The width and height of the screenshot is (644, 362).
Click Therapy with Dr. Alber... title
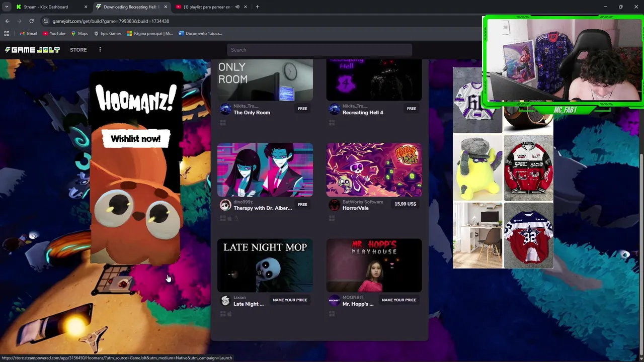point(263,208)
